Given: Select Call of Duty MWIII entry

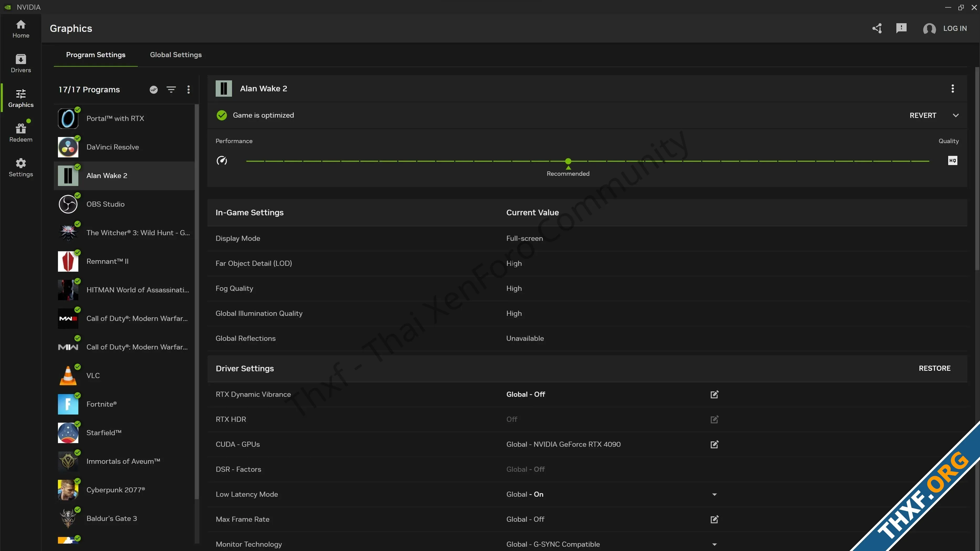Looking at the screenshot, I should coord(124,319).
